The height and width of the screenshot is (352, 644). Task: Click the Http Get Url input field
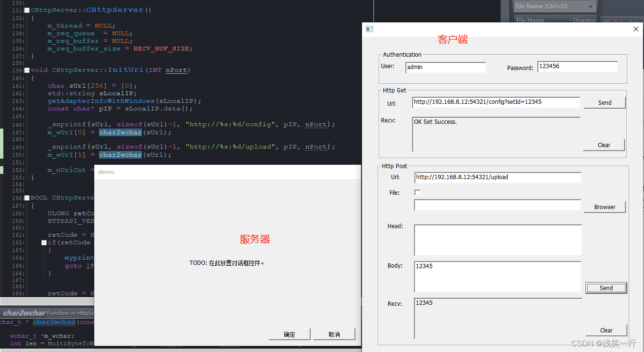pyautogui.click(x=496, y=102)
